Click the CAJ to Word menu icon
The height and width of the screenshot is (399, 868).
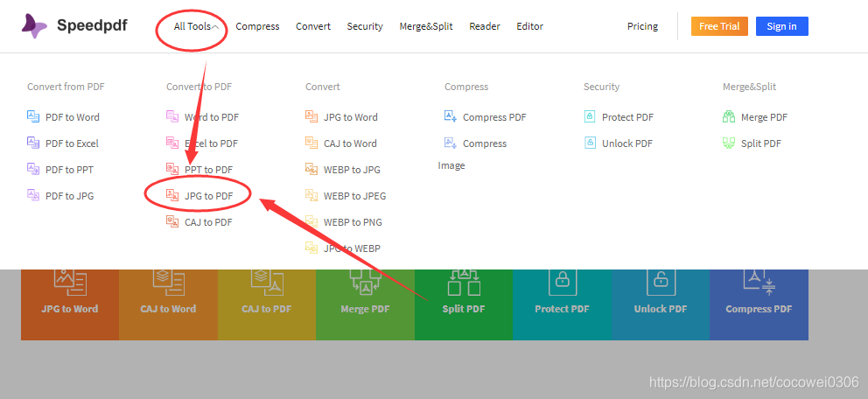(311, 143)
